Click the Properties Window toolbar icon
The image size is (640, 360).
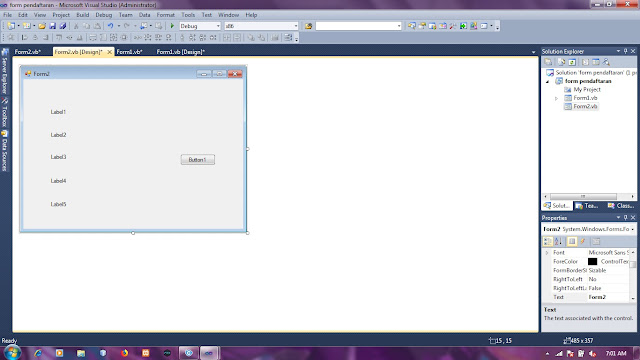tap(422, 26)
